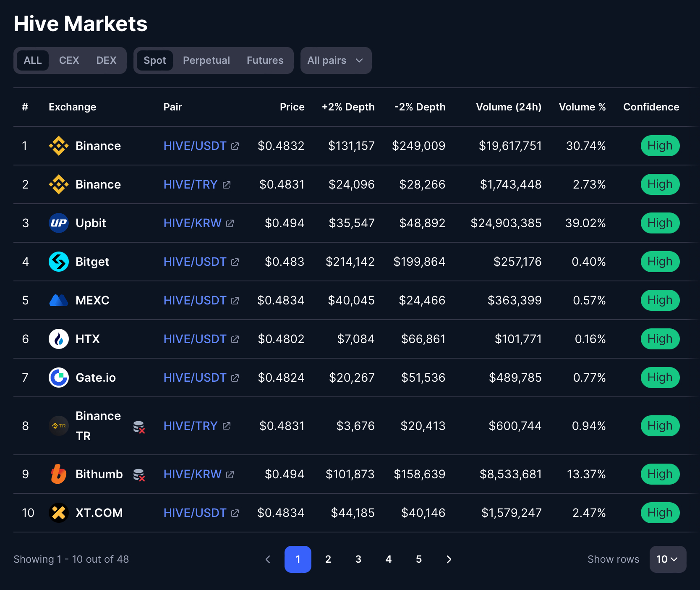The height and width of the screenshot is (590, 700).
Task: Open external link icon for Upbit HIVE/KRW
Action: click(x=230, y=223)
